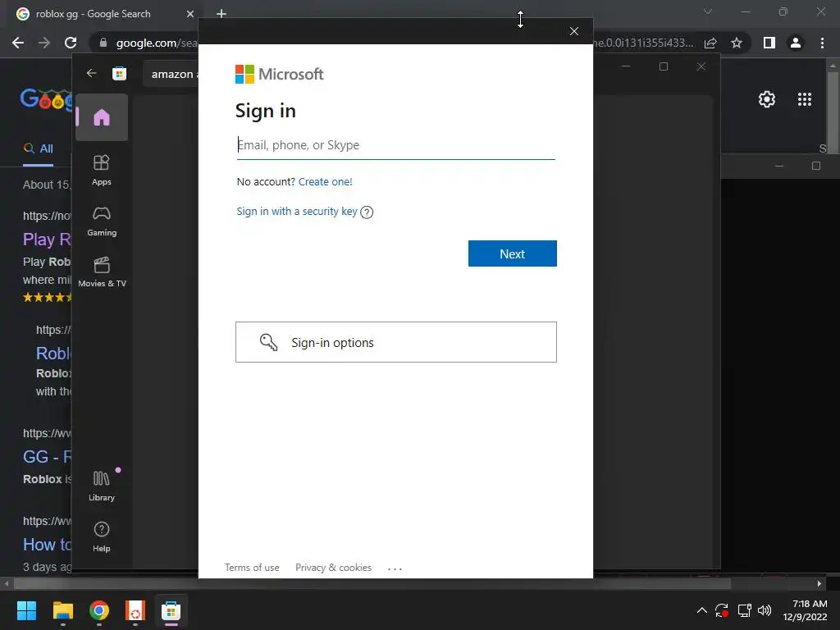Open Library in Microsoft Store sidebar
Screen dimensions: 840x630
[x=101, y=486]
